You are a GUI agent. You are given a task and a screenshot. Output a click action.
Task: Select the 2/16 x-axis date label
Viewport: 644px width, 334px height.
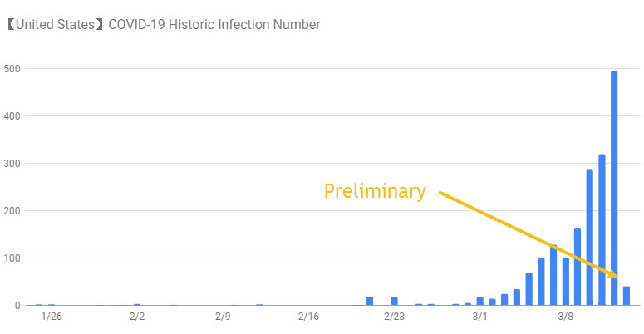(x=308, y=317)
